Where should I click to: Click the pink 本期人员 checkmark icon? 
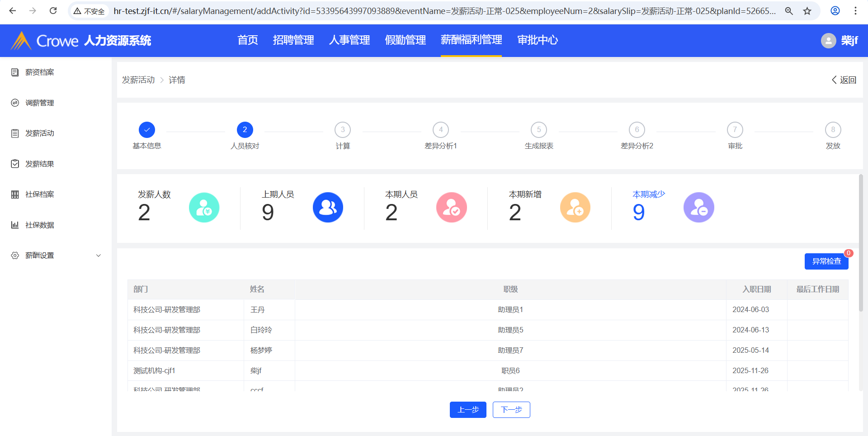(x=451, y=208)
